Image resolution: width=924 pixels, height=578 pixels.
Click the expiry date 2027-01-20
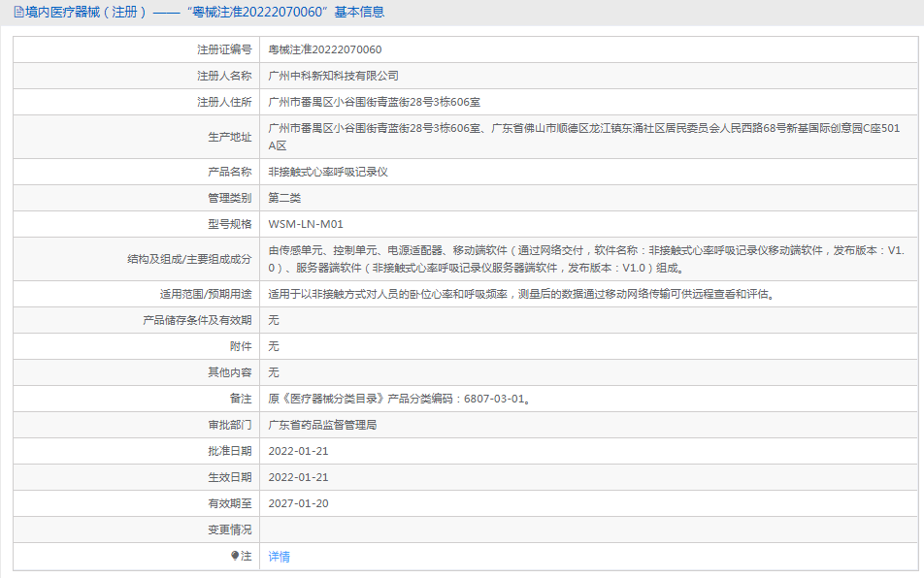298,503
